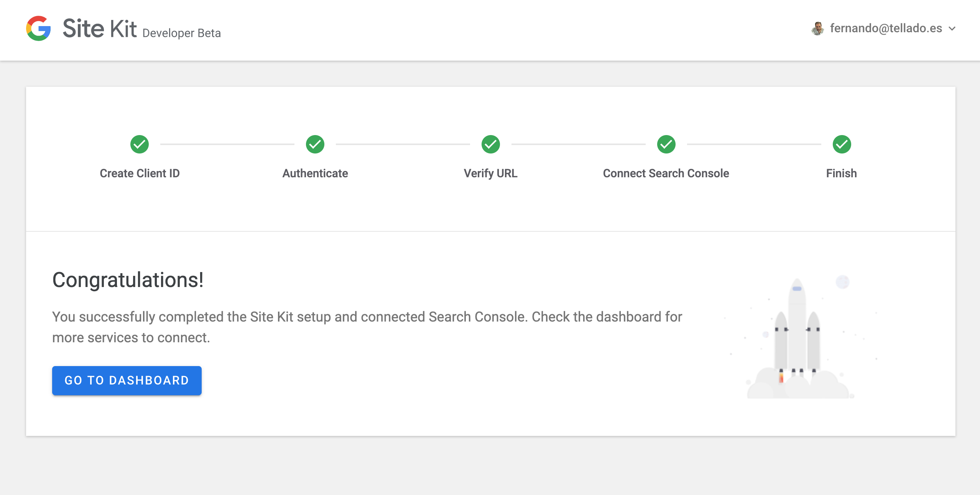Image resolution: width=980 pixels, height=495 pixels.
Task: Select the Connect Search Console step label
Action: (x=666, y=173)
